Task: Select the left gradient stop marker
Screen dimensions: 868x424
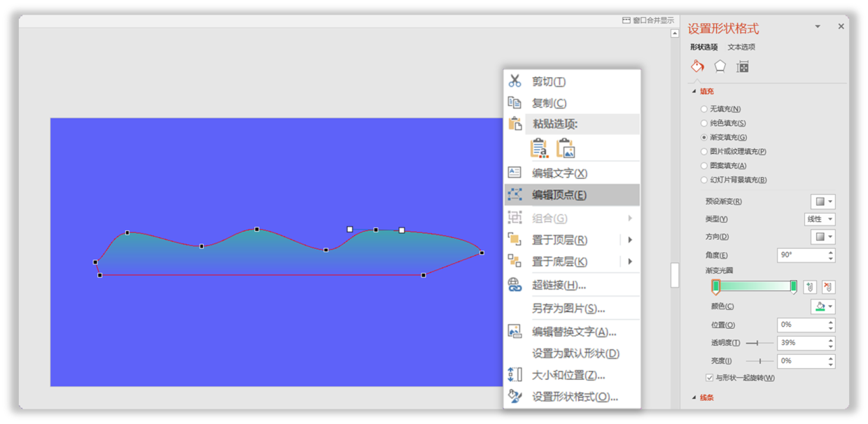Action: tap(716, 287)
